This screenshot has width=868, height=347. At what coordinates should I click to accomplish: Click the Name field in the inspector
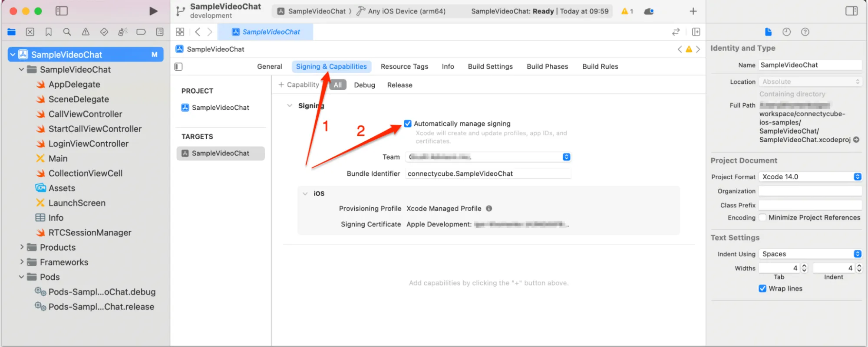pyautogui.click(x=810, y=65)
